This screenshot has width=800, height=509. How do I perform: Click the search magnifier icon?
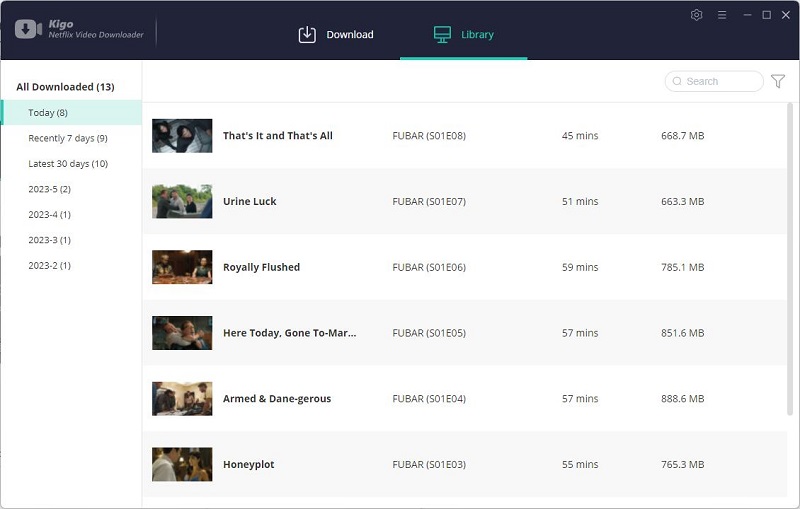pos(677,81)
